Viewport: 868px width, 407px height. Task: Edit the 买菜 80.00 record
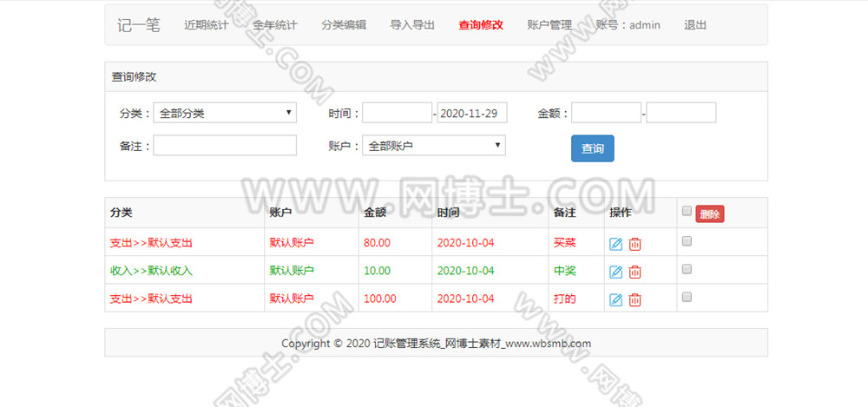point(615,244)
